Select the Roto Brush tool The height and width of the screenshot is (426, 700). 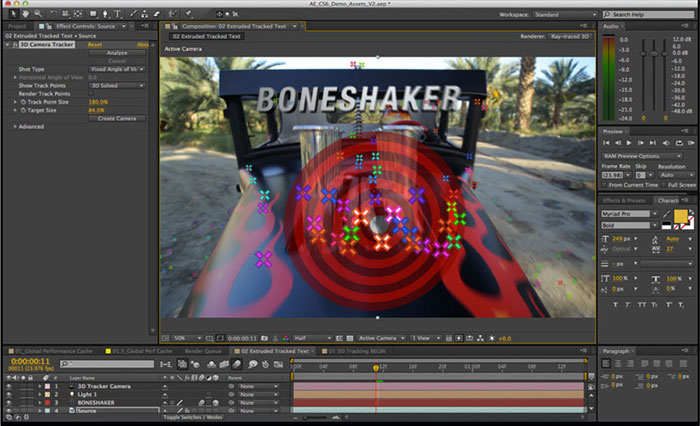click(173, 14)
